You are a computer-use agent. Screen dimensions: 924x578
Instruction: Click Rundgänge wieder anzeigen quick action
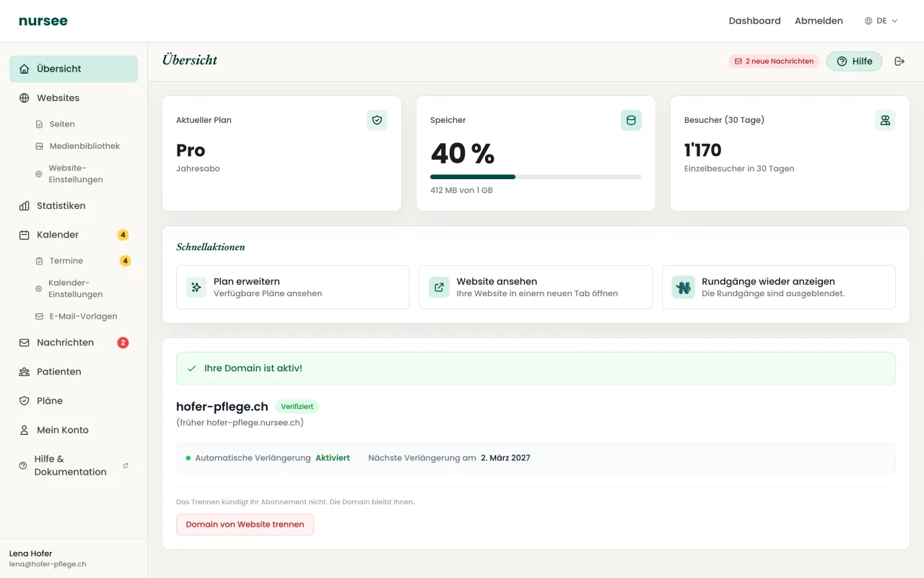click(x=779, y=287)
